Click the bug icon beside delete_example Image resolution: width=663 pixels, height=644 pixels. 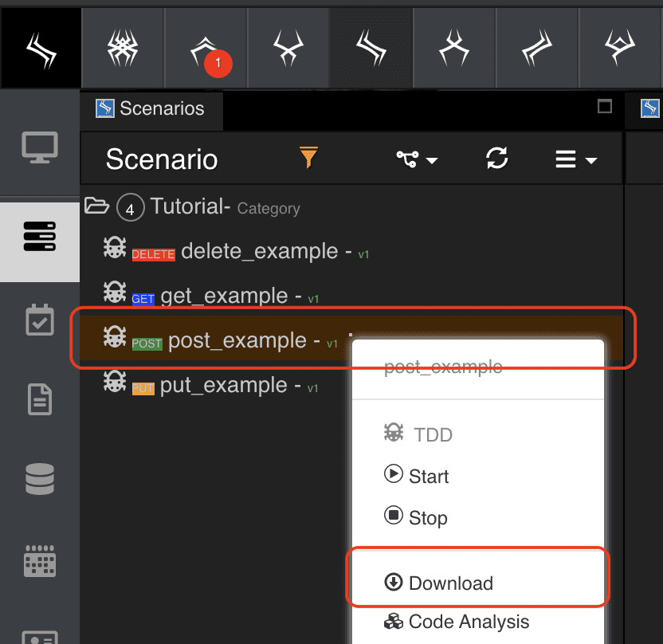[x=115, y=247]
